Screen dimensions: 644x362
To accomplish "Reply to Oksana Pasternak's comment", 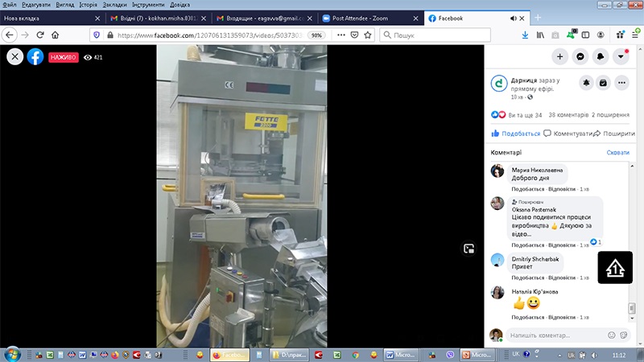I will [562, 245].
